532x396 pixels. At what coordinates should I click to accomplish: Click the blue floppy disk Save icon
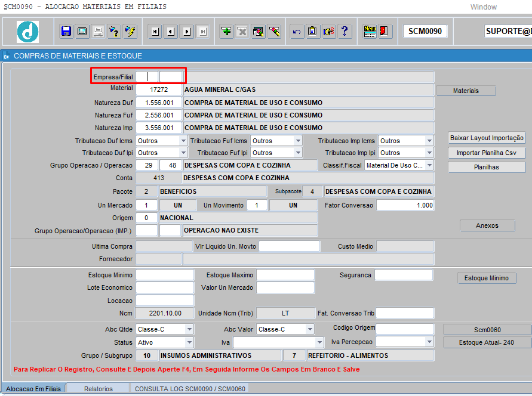click(66, 32)
